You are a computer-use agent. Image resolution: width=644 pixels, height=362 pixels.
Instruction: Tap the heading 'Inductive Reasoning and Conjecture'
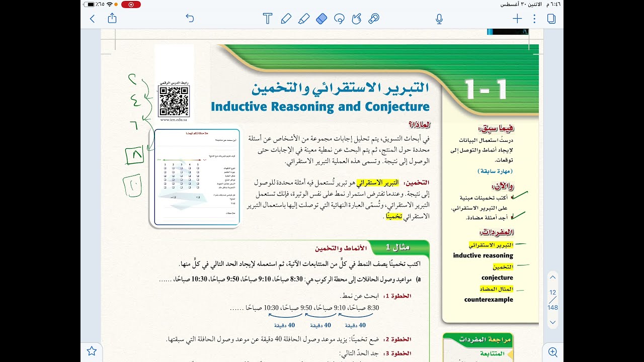(320, 107)
